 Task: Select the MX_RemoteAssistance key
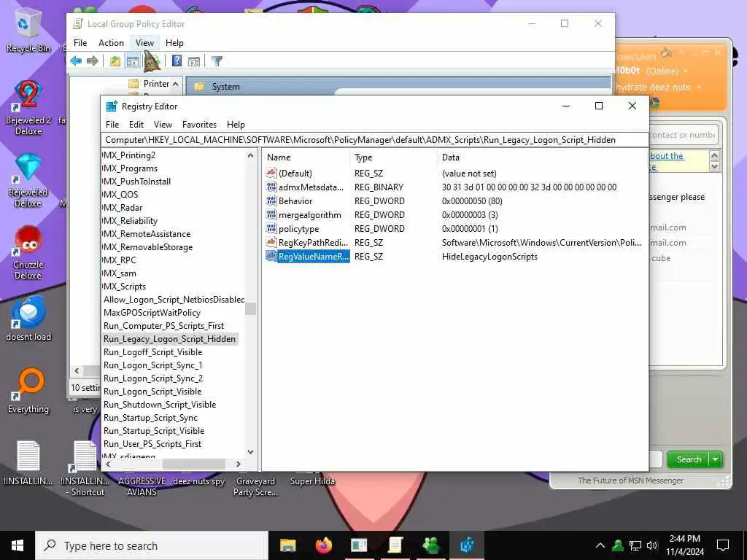(147, 234)
